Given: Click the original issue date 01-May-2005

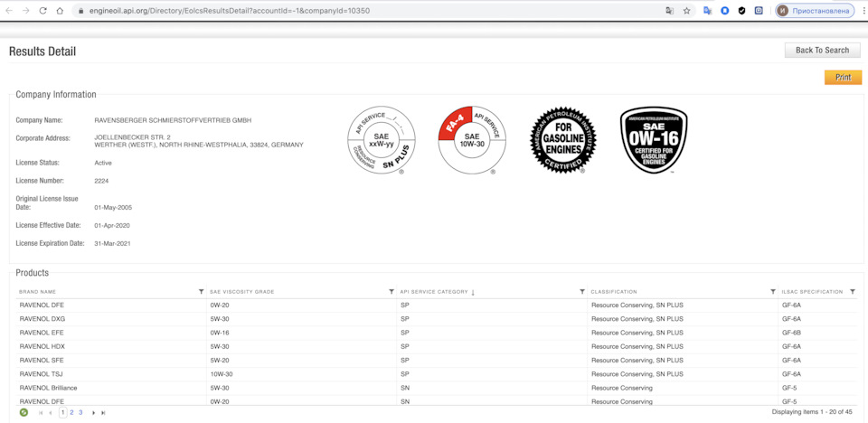Looking at the screenshot, I should (x=114, y=208).
